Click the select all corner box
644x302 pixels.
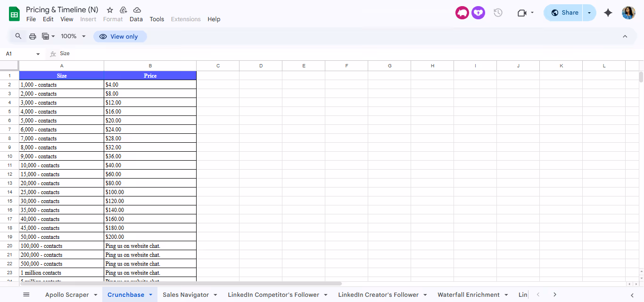coord(9,65)
